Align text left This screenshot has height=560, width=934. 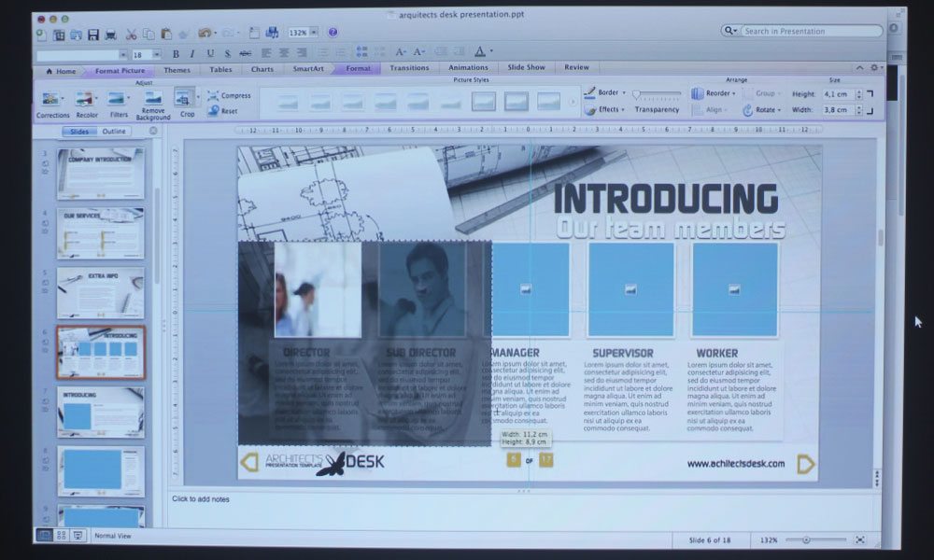266,53
